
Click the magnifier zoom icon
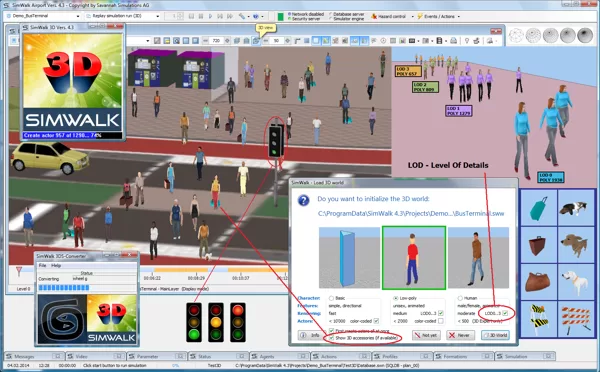(x=176, y=41)
